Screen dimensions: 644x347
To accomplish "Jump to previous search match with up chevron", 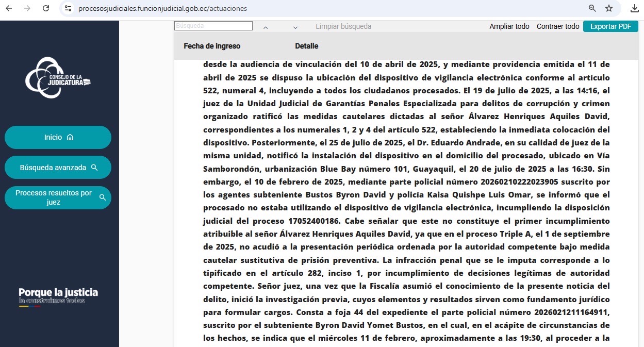I will [266, 27].
